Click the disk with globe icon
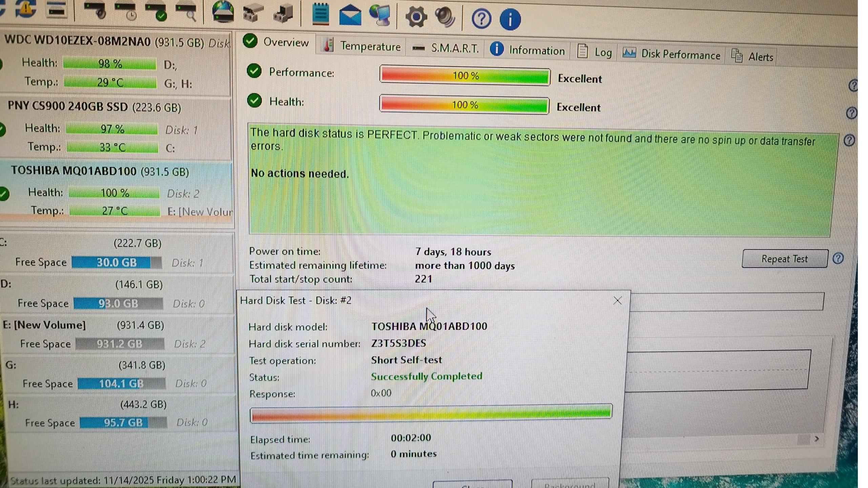 [x=223, y=12]
